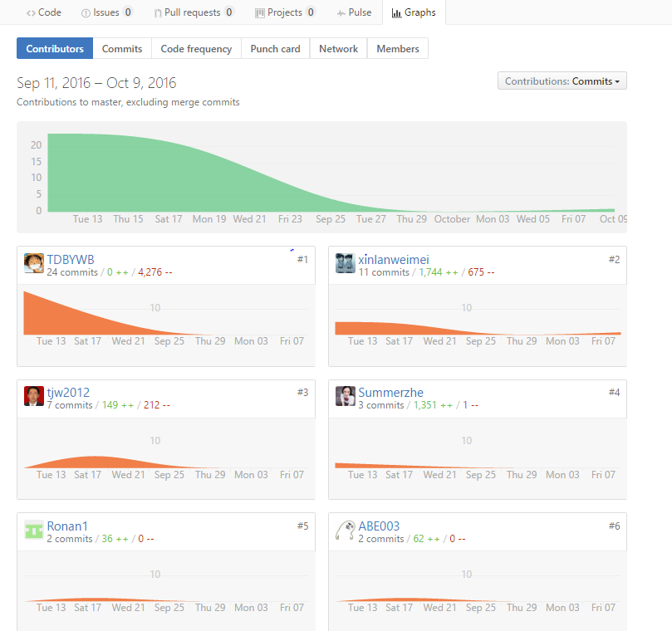This screenshot has height=631, width=672.
Task: Click Ronan1's identicon avatar
Action: (34, 530)
